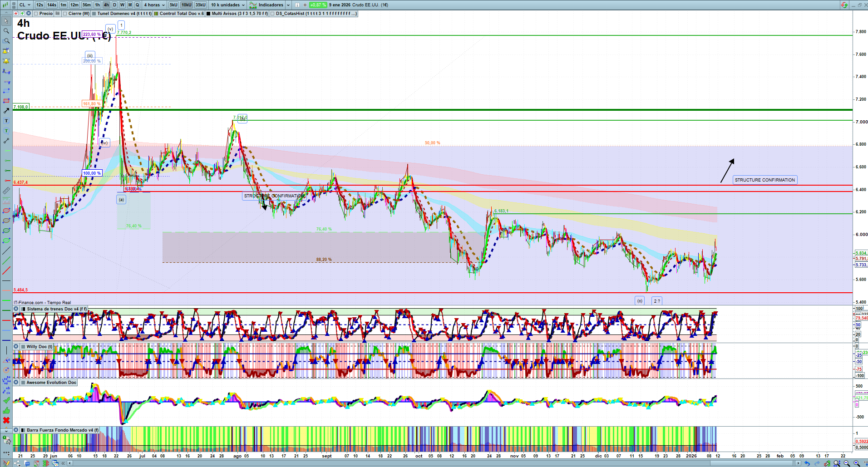Choose the red filled rectangle tool

[6, 101]
